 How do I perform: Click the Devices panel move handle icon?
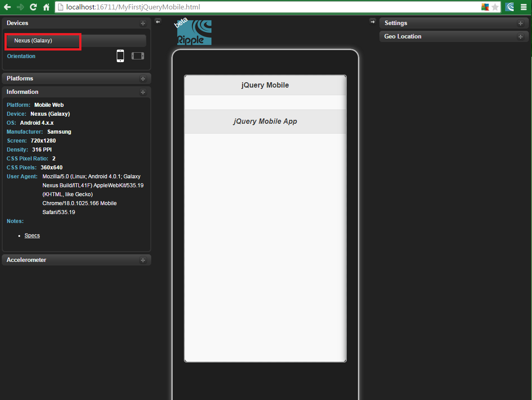143,23
